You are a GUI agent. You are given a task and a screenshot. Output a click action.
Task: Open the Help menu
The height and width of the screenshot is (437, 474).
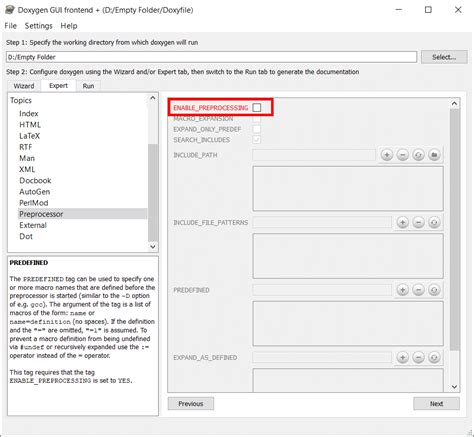69,26
